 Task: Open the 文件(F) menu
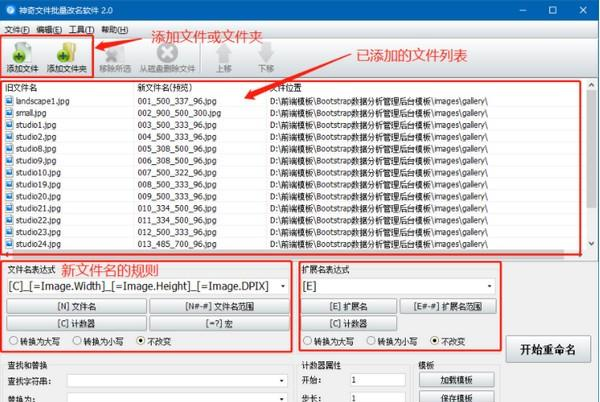[17, 30]
